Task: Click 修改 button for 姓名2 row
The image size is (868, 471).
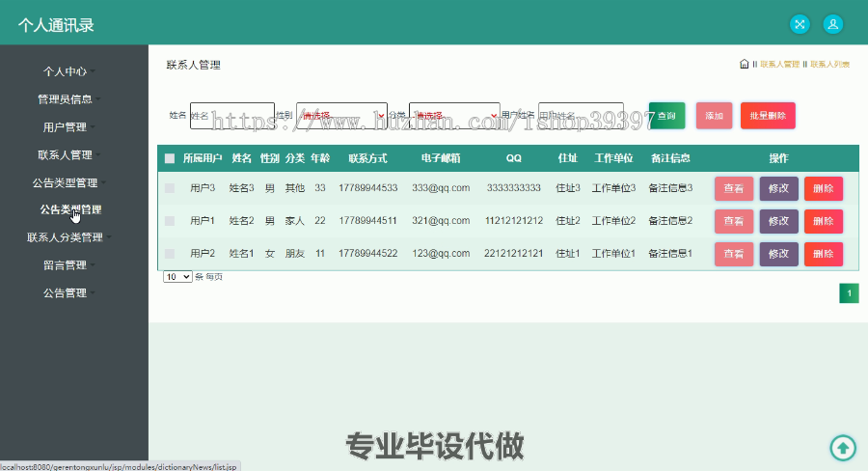Action: [778, 221]
